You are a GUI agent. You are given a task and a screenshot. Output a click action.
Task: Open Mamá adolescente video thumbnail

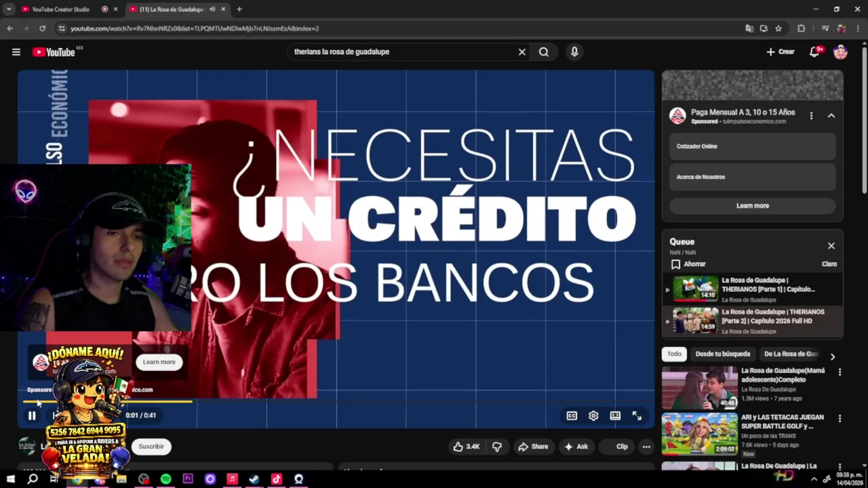700,388
